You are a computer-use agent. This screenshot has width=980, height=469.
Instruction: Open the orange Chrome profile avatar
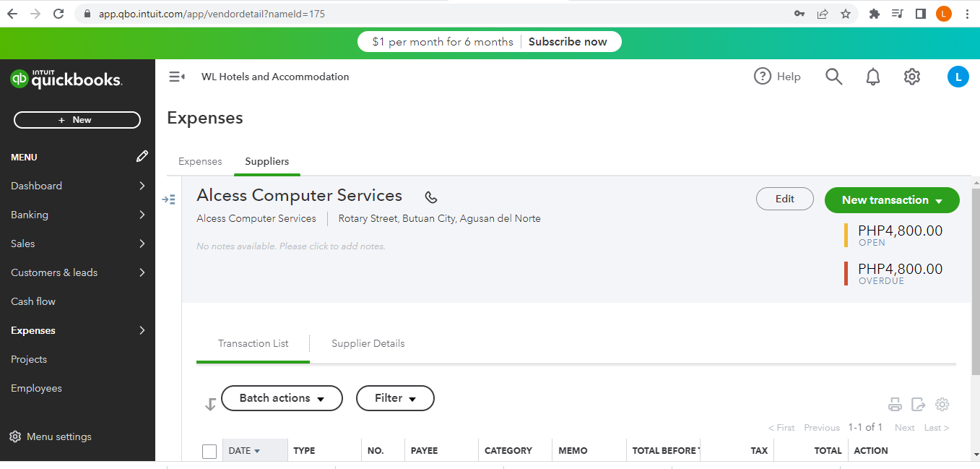click(944, 14)
